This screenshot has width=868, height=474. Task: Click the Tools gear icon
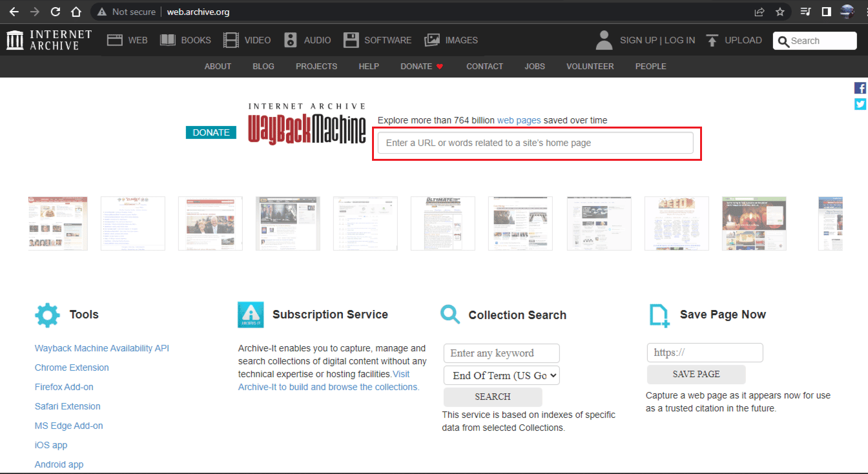tap(47, 314)
